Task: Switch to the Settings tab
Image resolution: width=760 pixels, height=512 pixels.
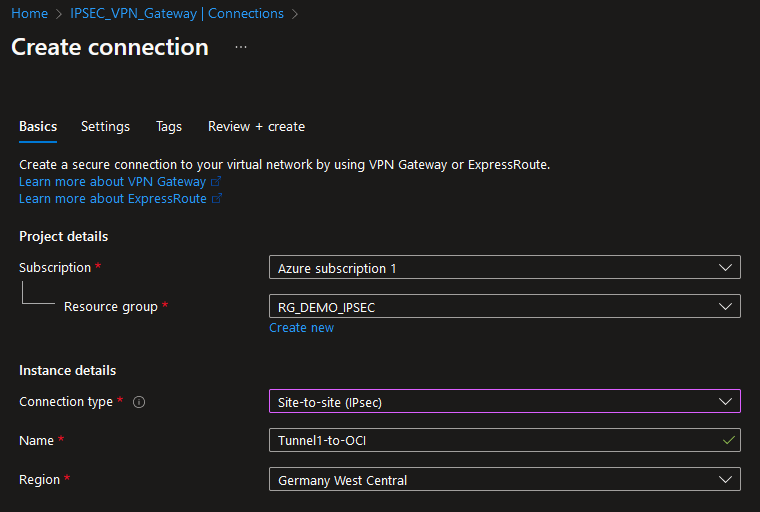Action: click(x=105, y=127)
